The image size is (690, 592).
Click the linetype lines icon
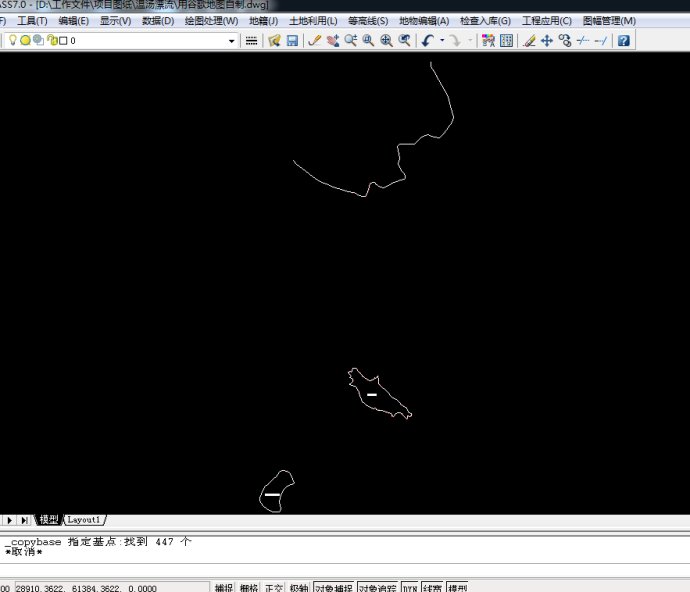(251, 41)
